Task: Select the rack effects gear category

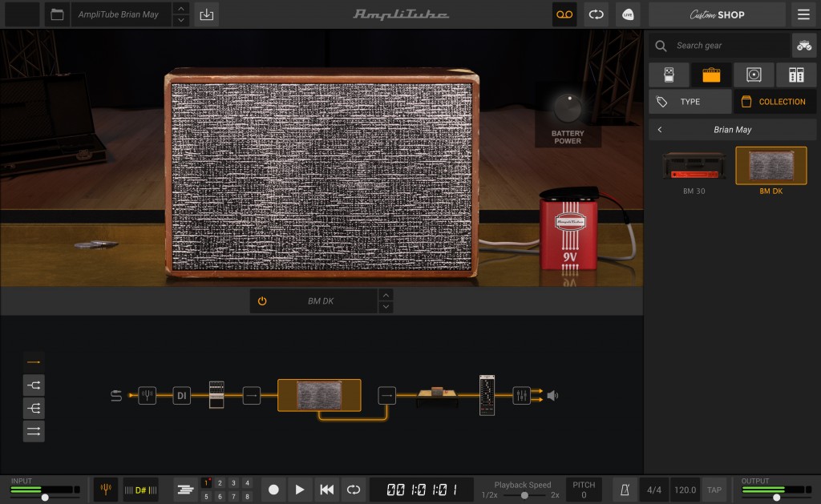Action: (796, 75)
